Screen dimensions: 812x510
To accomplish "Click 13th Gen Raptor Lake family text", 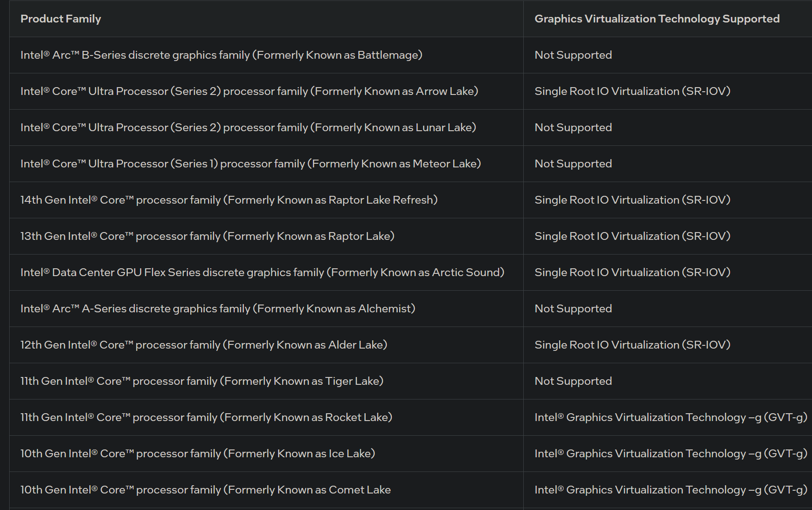I will [x=208, y=236].
